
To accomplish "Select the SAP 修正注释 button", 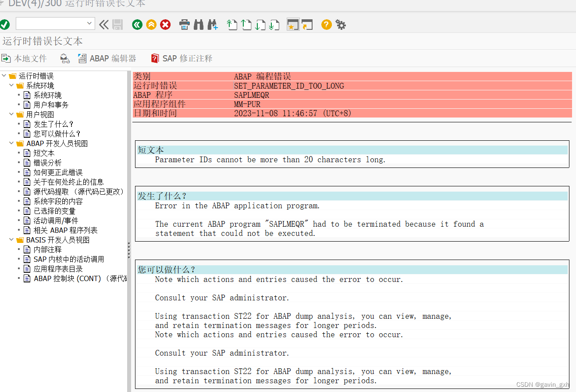I will point(181,58).
